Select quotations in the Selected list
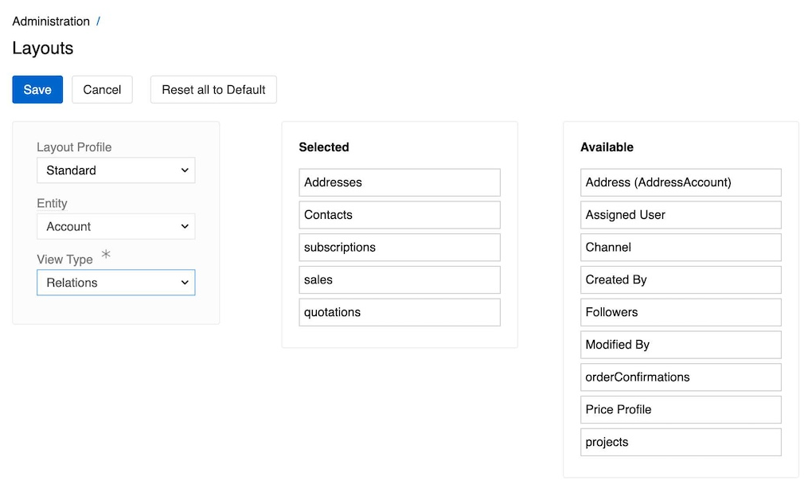 [399, 312]
